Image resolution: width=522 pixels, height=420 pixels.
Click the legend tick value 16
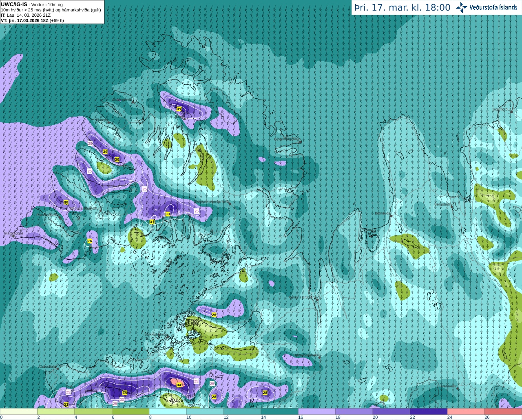(301, 417)
